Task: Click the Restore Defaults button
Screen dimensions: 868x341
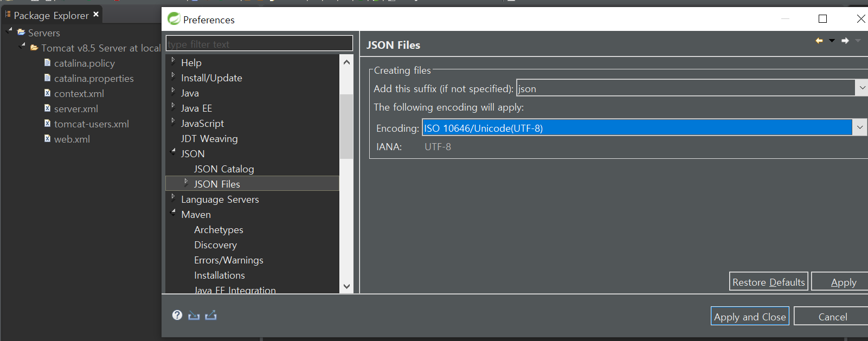Action: pyautogui.click(x=768, y=281)
